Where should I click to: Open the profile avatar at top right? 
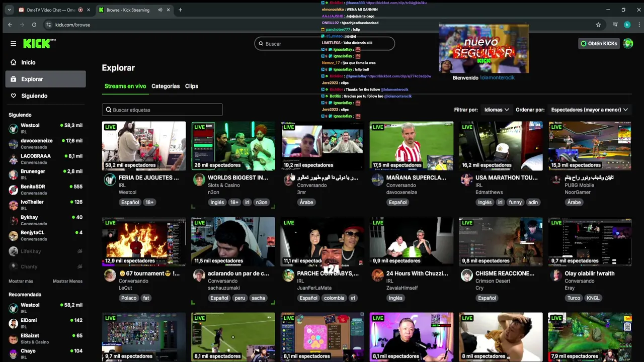[628, 43]
